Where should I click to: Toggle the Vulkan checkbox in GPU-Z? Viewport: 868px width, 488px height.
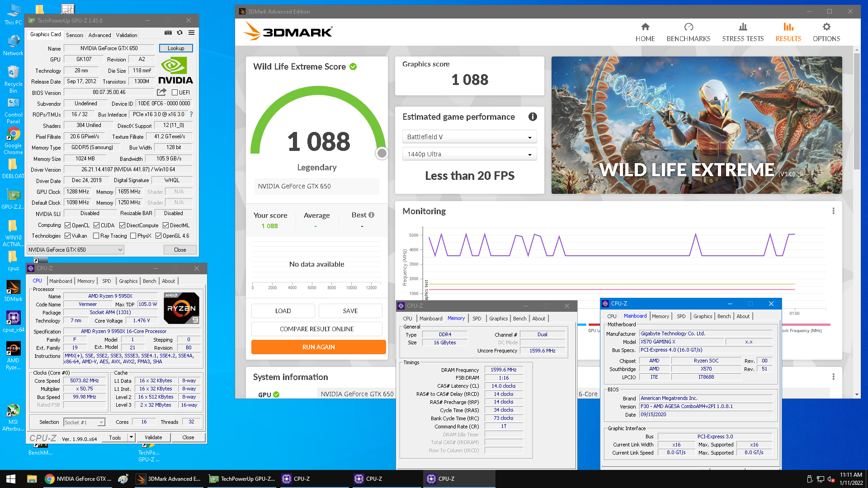point(67,236)
